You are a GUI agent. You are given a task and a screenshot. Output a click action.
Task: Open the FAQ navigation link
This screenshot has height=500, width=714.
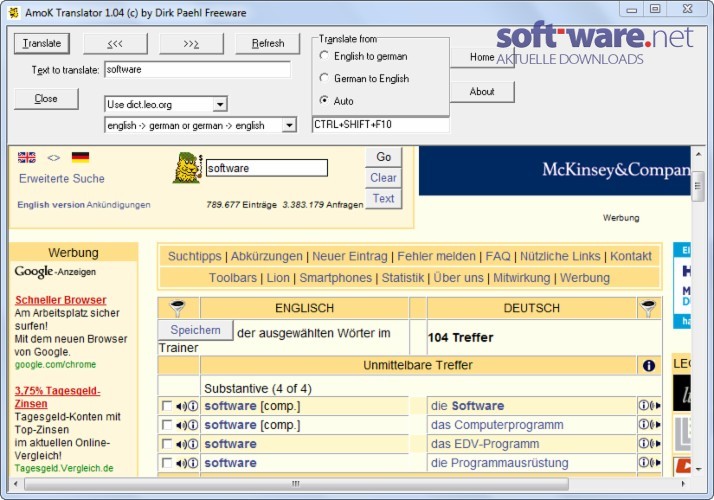(498, 256)
